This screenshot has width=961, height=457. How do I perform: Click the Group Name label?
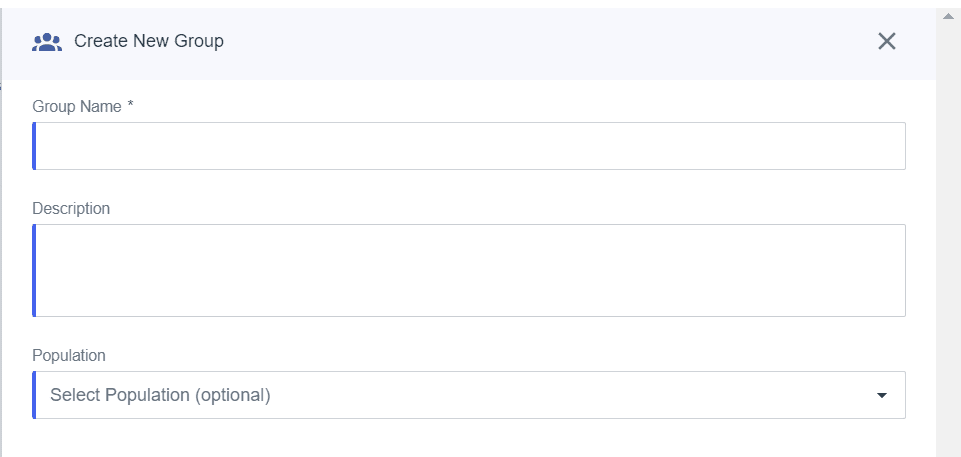[77, 107]
